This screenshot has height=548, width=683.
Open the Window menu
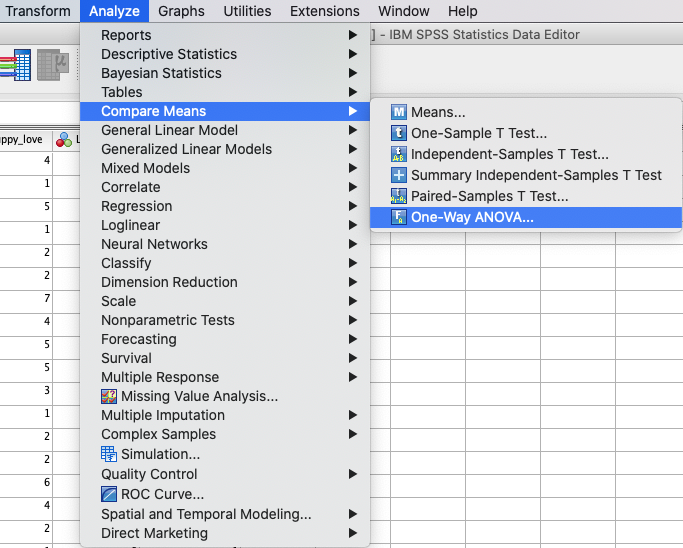click(404, 11)
